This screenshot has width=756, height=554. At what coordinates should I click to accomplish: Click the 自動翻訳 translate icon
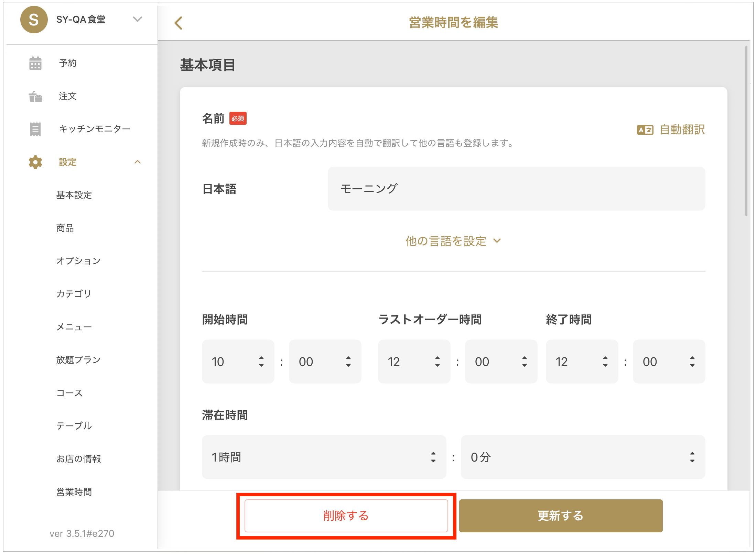coord(645,130)
